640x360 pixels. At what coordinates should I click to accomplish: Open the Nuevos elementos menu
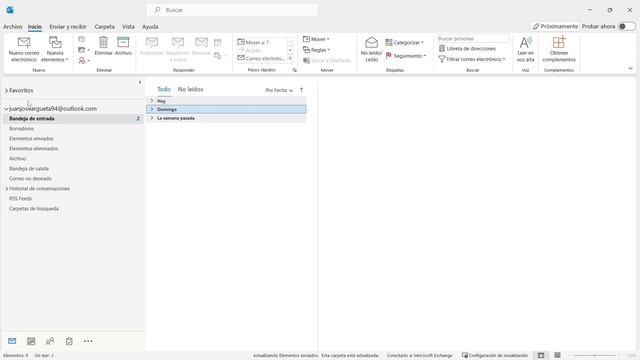coord(55,50)
